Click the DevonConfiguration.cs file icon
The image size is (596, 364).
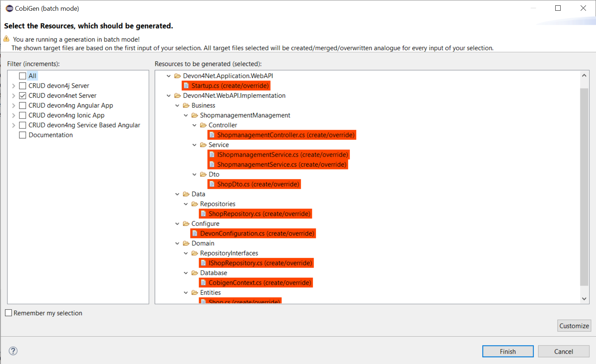(x=195, y=233)
